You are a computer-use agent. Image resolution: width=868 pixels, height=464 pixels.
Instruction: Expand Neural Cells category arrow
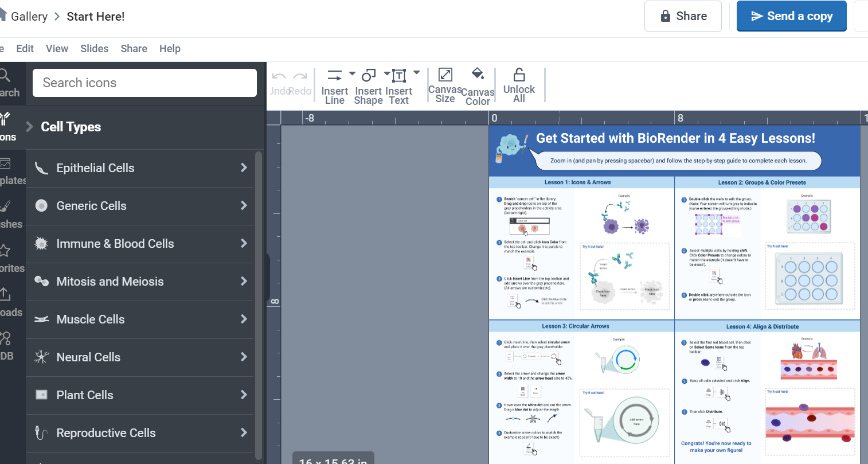[244, 357]
